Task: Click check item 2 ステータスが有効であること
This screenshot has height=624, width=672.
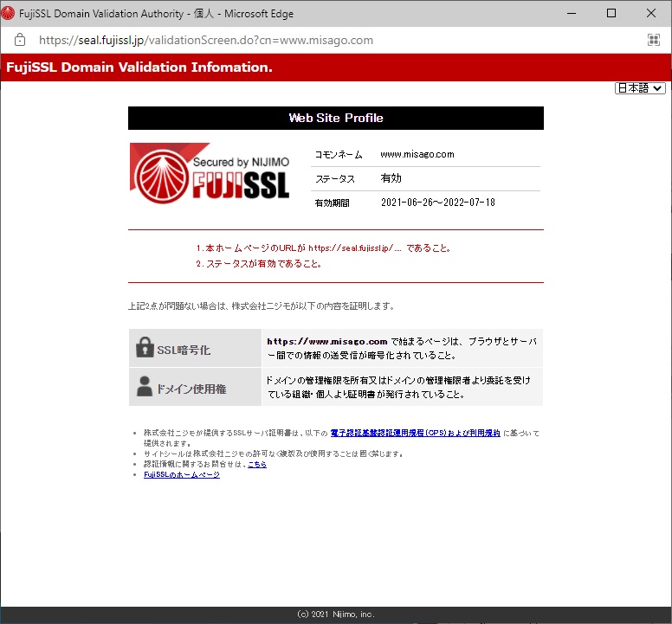Action: (x=259, y=264)
